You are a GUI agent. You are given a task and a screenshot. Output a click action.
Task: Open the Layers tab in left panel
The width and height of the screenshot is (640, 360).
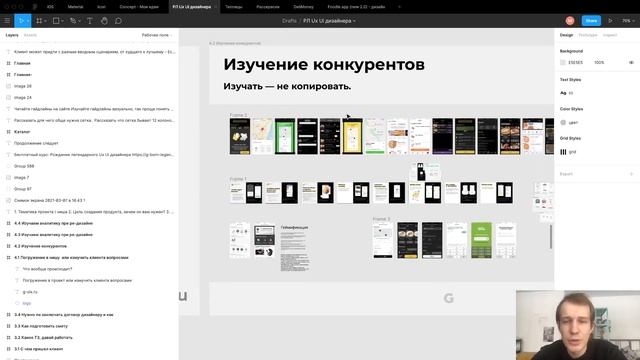[12, 35]
